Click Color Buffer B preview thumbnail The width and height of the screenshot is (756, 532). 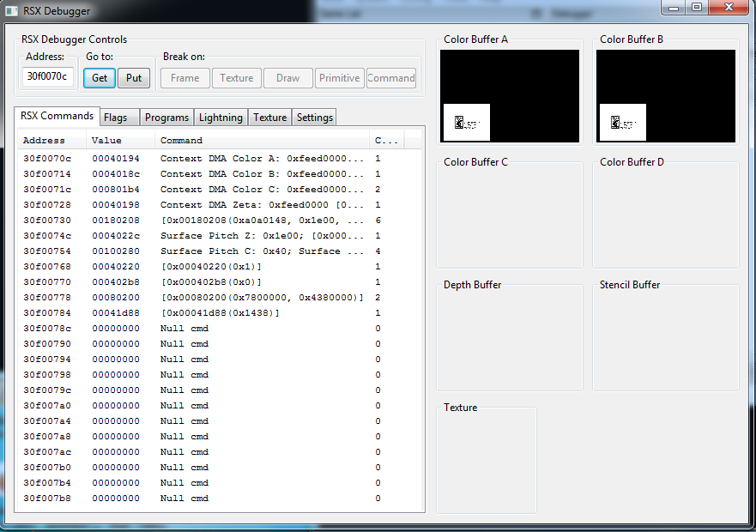click(x=666, y=95)
